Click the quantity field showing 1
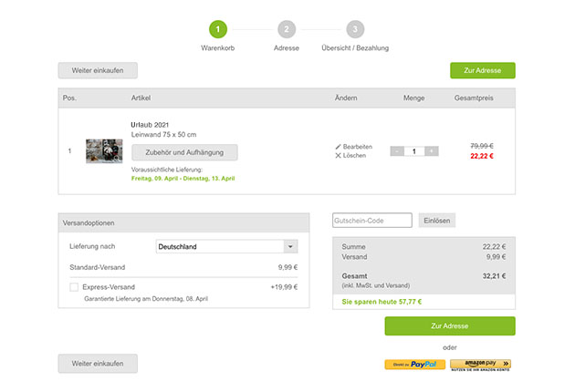Image resolution: width=575 pixels, height=392 pixels. click(x=414, y=151)
